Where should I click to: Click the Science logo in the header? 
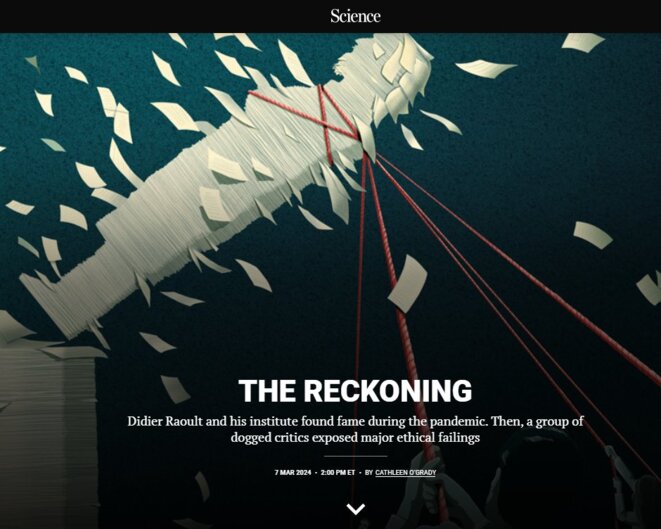click(x=355, y=16)
